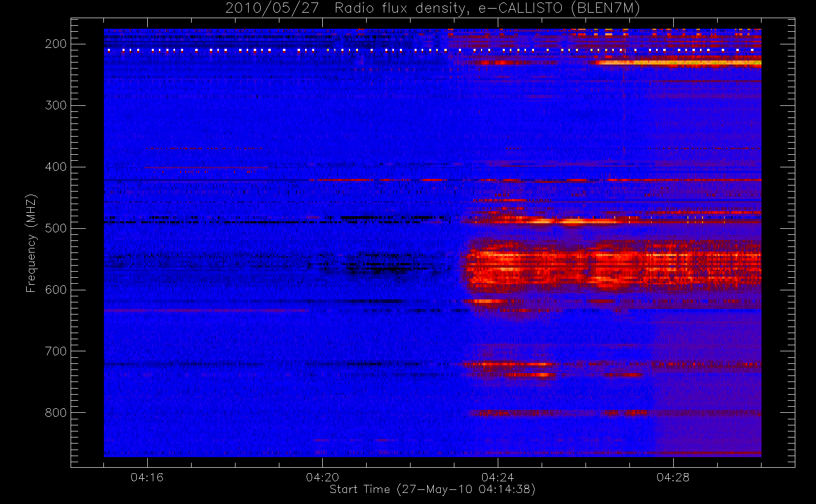Click the 700 frequency tick label
The image size is (816, 504).
(x=56, y=351)
